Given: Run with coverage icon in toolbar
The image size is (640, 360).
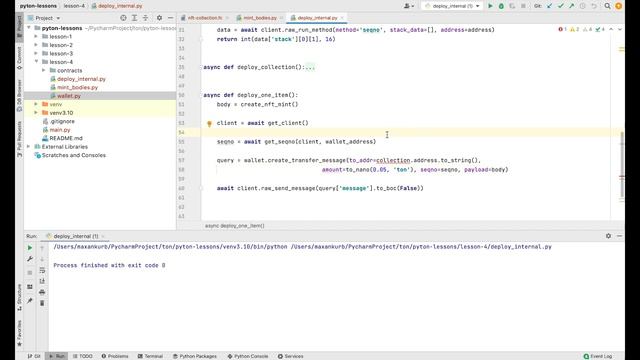Looking at the screenshot, I should [x=512, y=6].
